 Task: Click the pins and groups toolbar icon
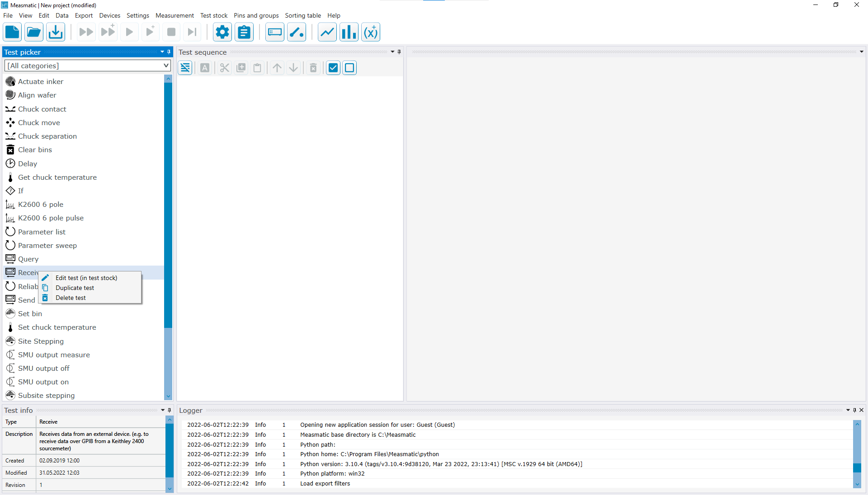[297, 32]
